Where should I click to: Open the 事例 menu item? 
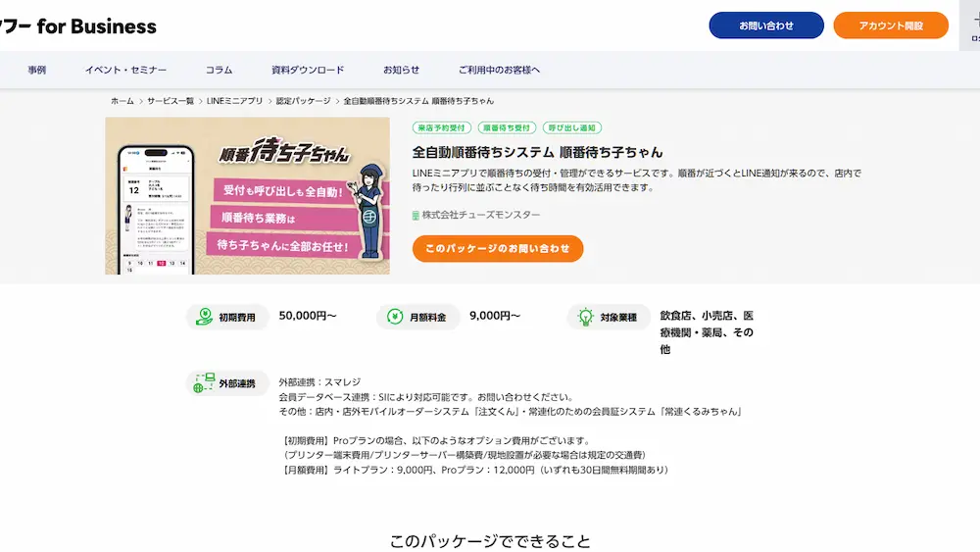click(x=37, y=71)
